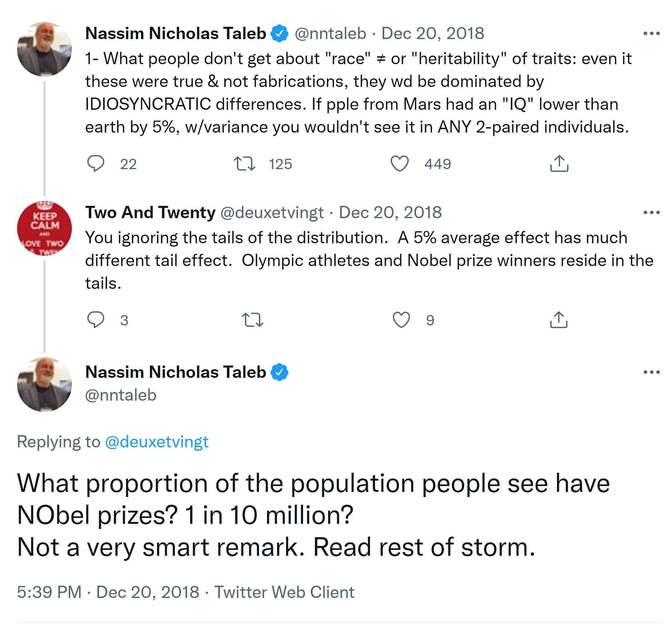Open more options on Taleb's first tweet
Viewport: 672px width, 635px height.
click(x=651, y=34)
